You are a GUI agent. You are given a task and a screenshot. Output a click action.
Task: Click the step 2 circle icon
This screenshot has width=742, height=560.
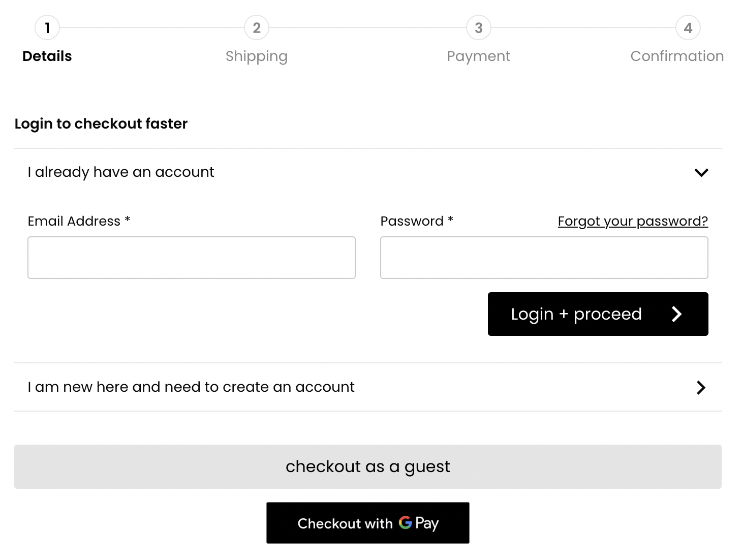(x=257, y=28)
